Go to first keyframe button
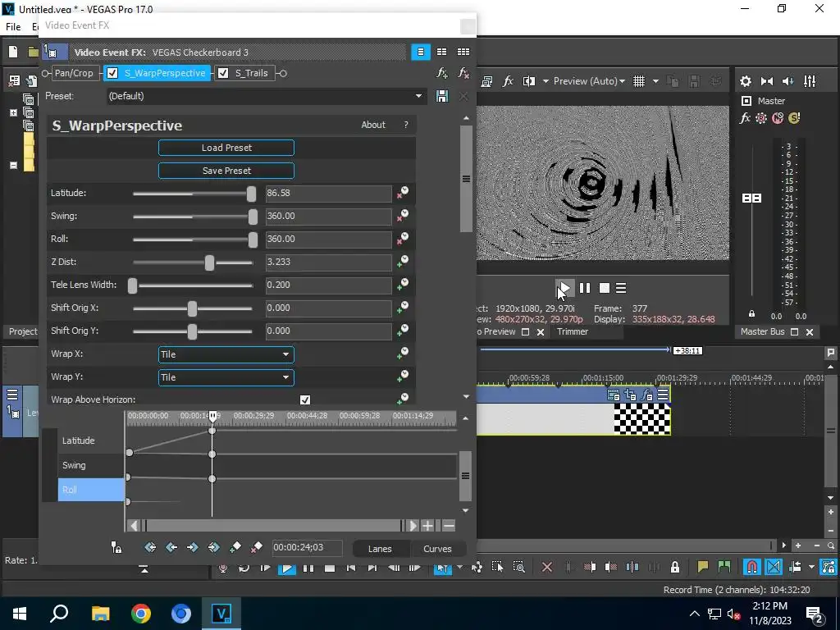The image size is (840, 630). click(151, 547)
